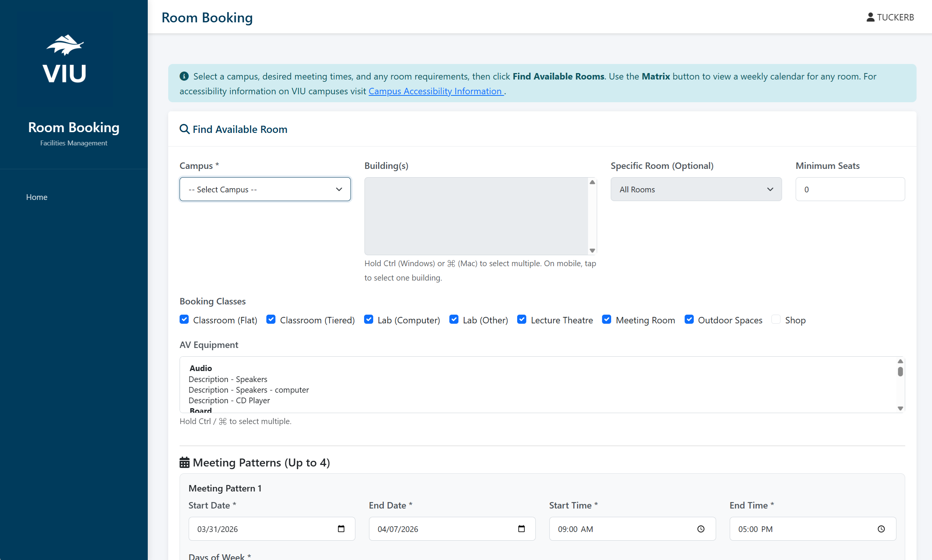The height and width of the screenshot is (560, 932).
Task: Open the Start Date calendar picker
Action: click(x=341, y=529)
